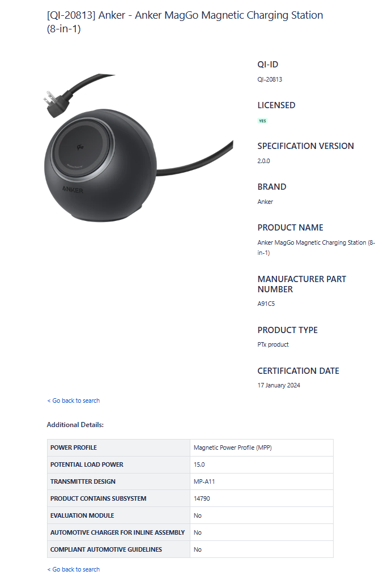The image size is (392, 584).
Task: Click the PTx product type value
Action: coord(273,344)
